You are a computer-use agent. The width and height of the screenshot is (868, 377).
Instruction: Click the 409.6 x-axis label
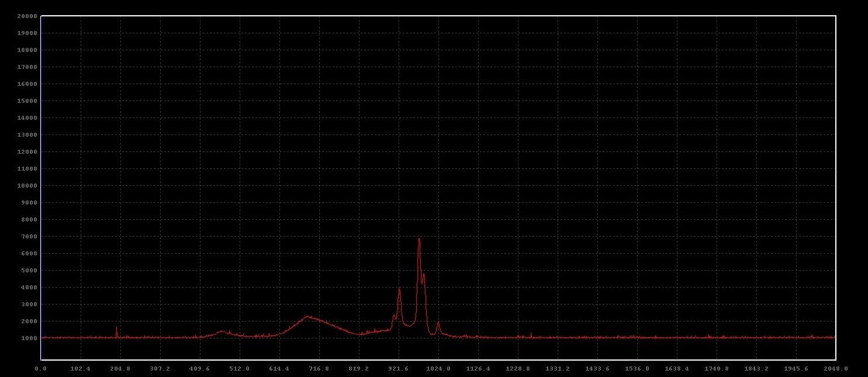coord(200,369)
